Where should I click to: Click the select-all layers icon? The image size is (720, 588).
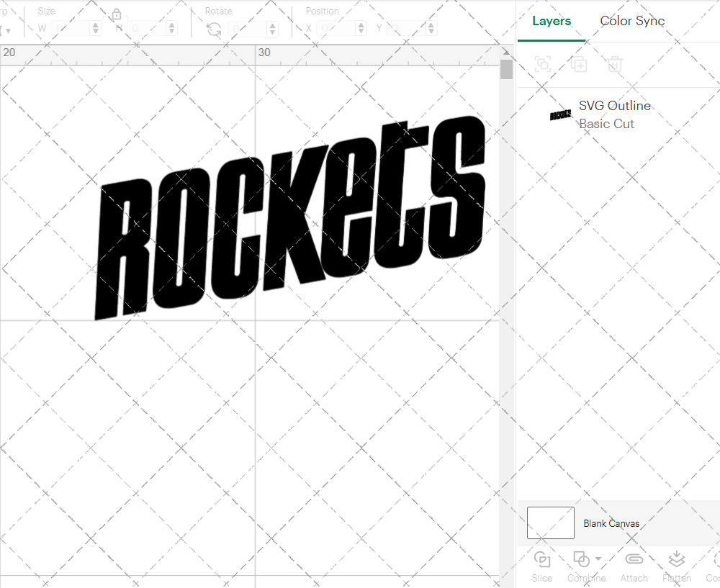click(543, 64)
